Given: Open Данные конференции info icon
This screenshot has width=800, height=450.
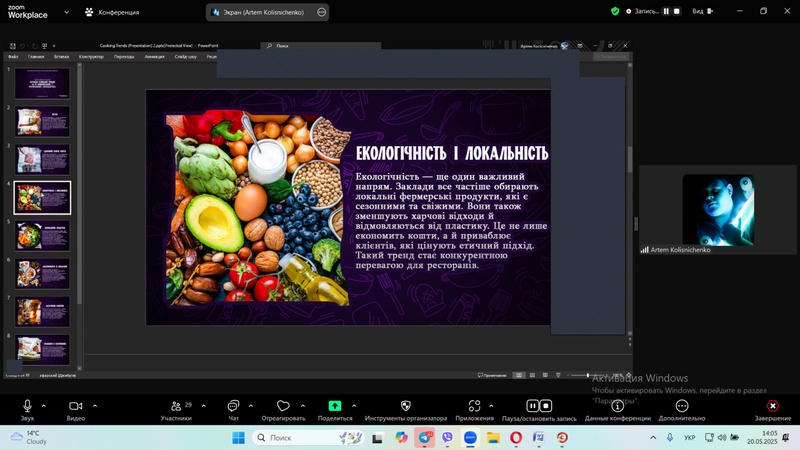Looking at the screenshot, I should (617, 406).
